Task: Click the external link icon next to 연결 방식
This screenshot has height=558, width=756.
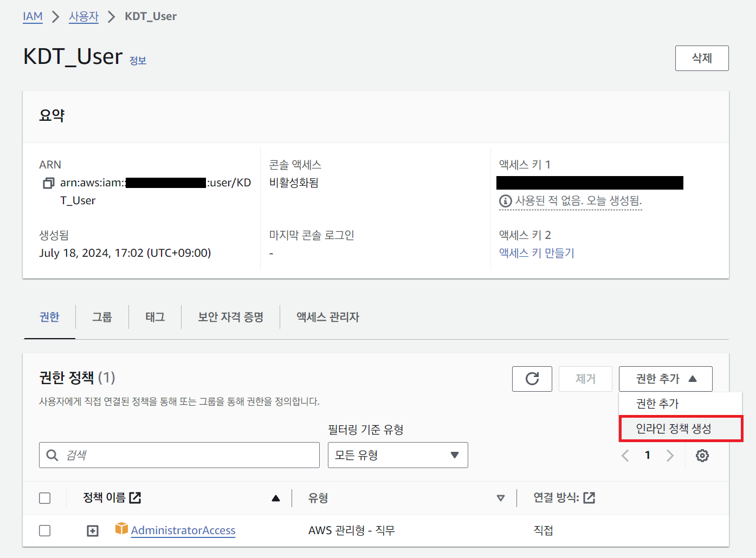Action: [589, 497]
